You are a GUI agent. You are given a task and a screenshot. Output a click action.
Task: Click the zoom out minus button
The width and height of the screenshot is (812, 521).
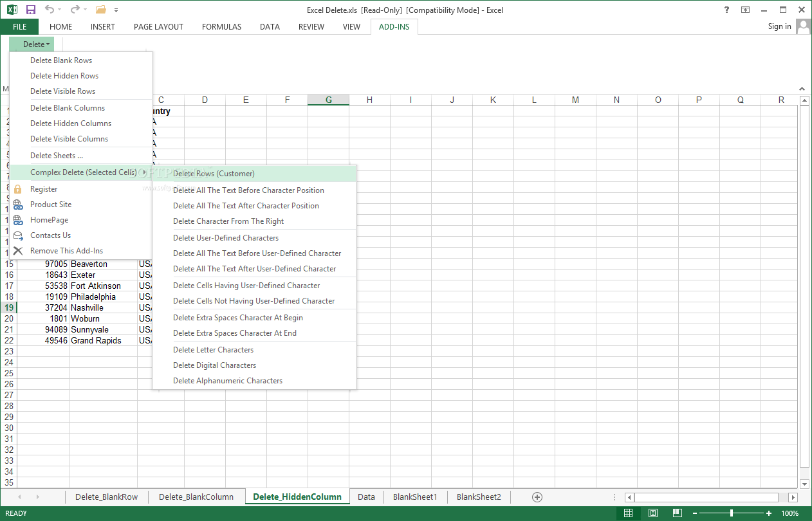click(696, 513)
